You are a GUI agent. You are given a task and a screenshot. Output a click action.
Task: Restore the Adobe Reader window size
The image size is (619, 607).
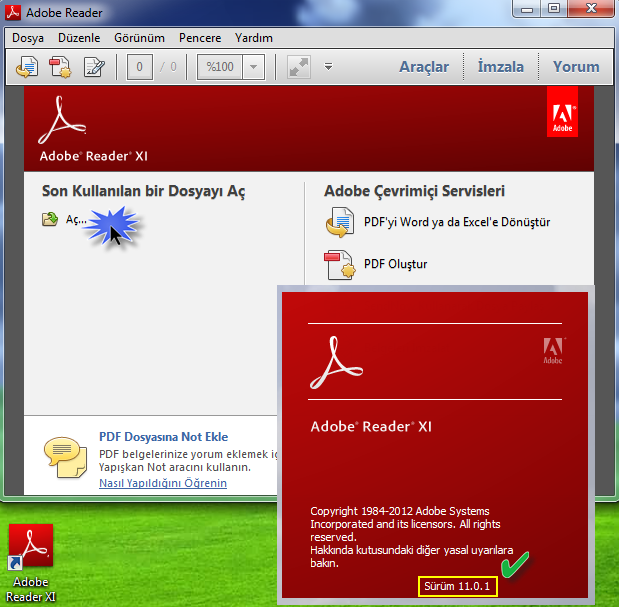(554, 9)
